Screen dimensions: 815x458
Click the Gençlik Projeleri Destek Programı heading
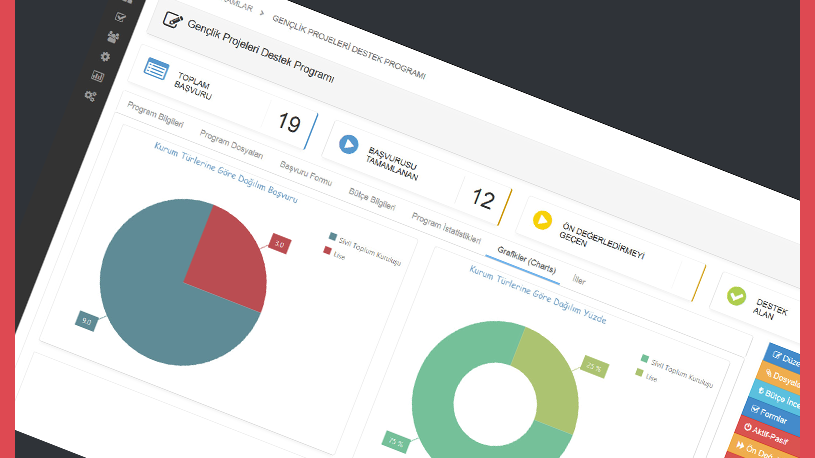[260, 51]
